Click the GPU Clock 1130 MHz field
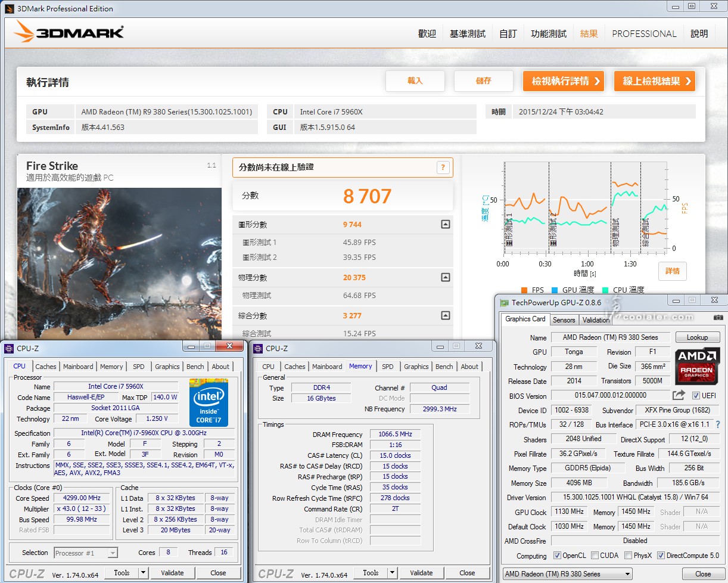Image resolution: width=728 pixels, height=583 pixels. click(569, 511)
